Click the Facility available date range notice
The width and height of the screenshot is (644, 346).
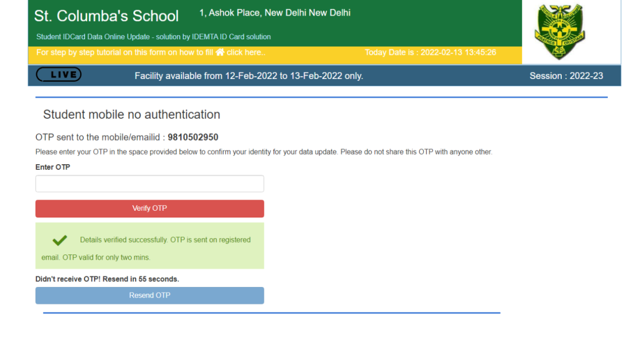249,76
